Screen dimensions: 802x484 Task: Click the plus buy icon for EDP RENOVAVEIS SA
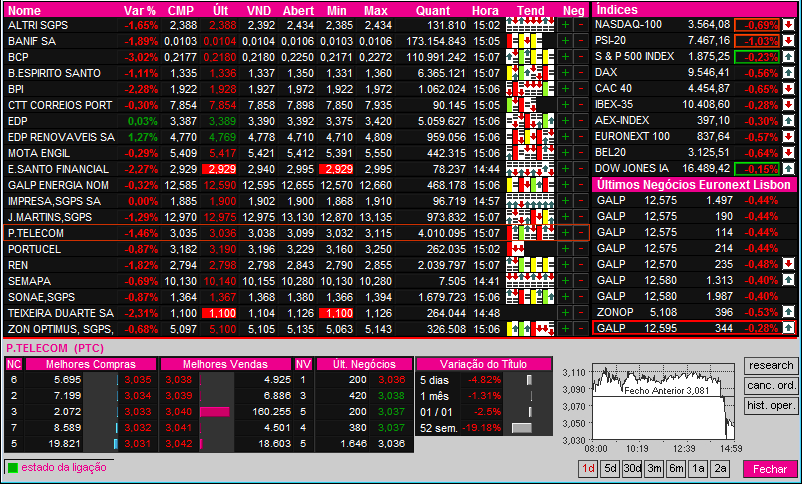pyautogui.click(x=565, y=137)
